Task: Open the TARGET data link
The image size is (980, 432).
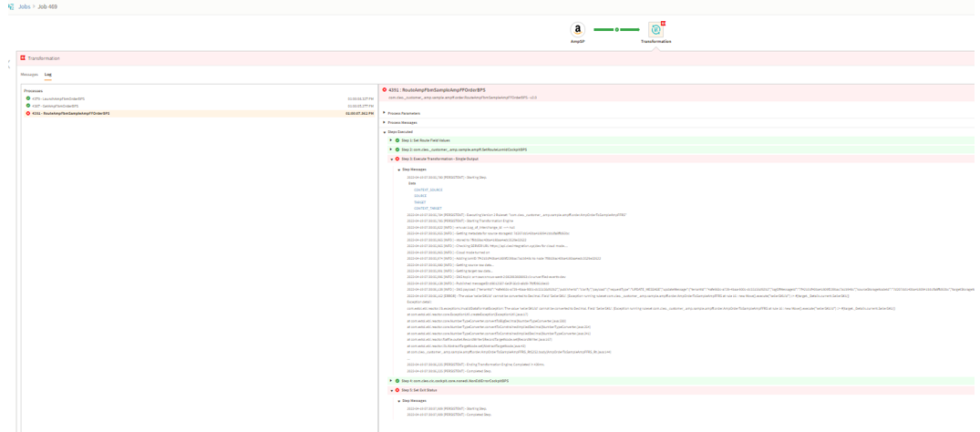Action: click(420, 202)
